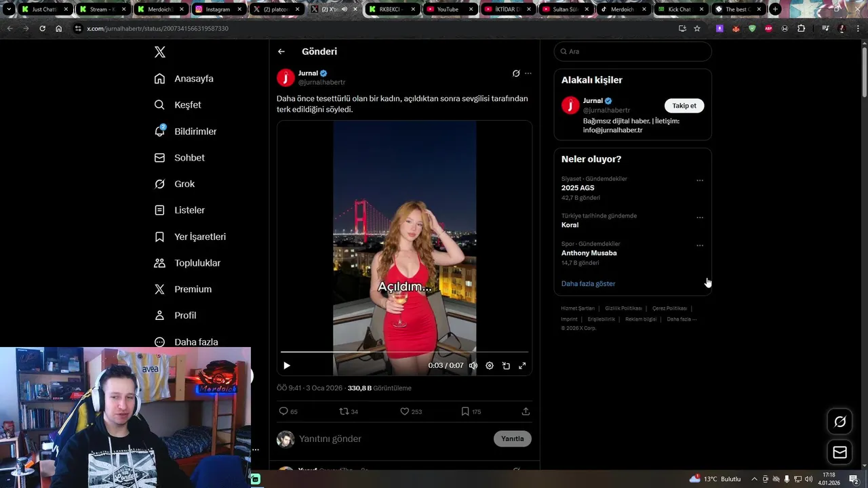Toggle picture-in-picture for the video
Screen dimensions: 868x488
(x=506, y=366)
